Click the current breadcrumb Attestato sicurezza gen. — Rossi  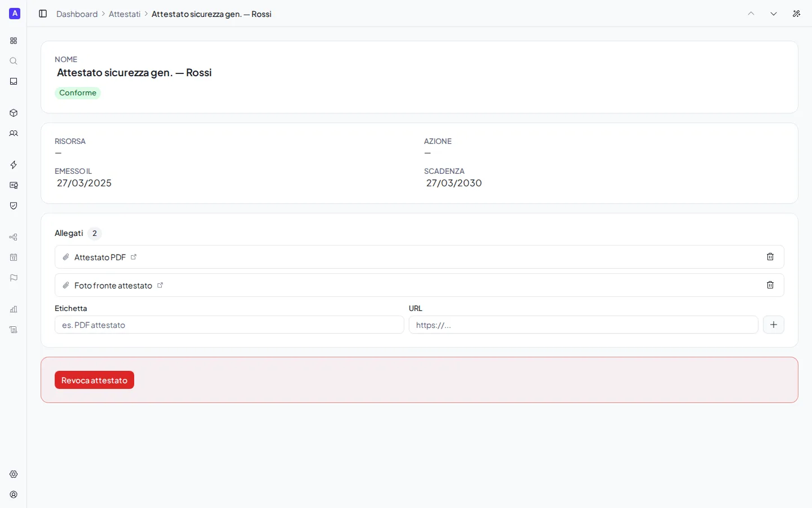[x=211, y=14]
